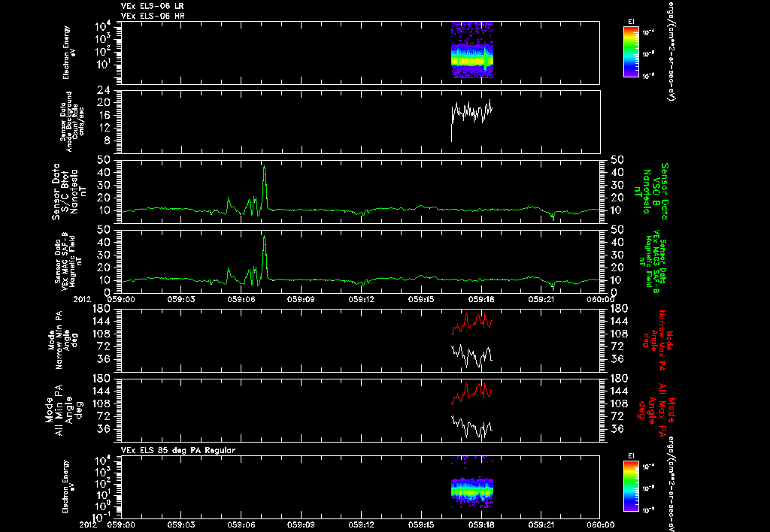This screenshot has height=532, width=770.
Task: Click the top panel electron energy spectrogram data
Action: (472, 50)
